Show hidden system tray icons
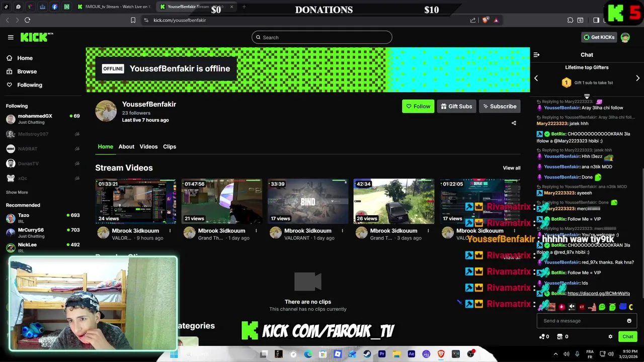644x362 pixels. [555, 354]
